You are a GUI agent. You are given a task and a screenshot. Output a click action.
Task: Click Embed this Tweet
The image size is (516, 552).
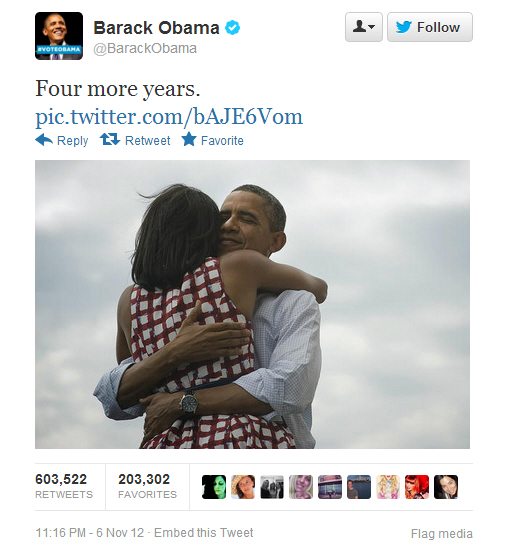coord(203,533)
